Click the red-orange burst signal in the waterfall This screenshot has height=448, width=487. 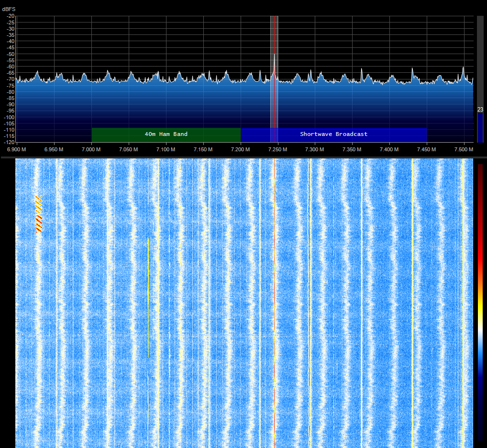point(38,214)
